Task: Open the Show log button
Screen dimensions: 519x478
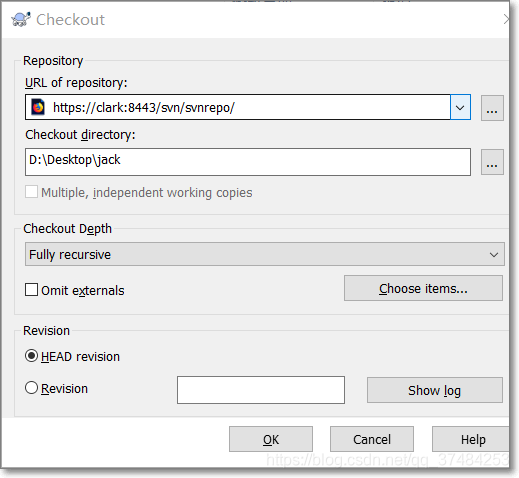Action: 435,390
